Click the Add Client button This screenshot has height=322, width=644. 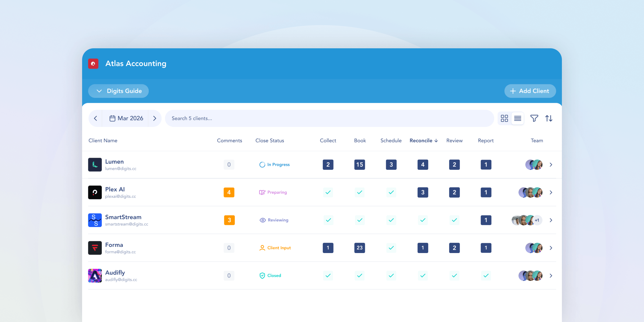pyautogui.click(x=530, y=91)
